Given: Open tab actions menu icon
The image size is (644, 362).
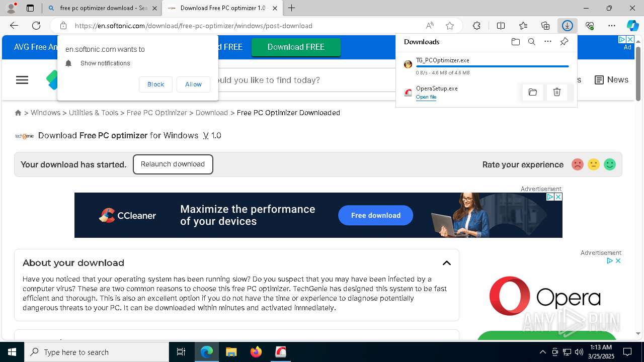Looking at the screenshot, I should [30, 8].
